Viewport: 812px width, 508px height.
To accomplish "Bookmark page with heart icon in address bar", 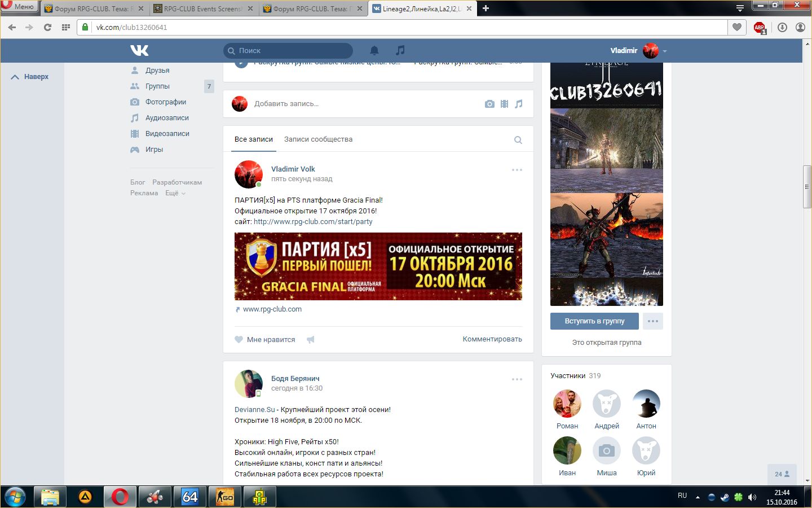I will 736,27.
